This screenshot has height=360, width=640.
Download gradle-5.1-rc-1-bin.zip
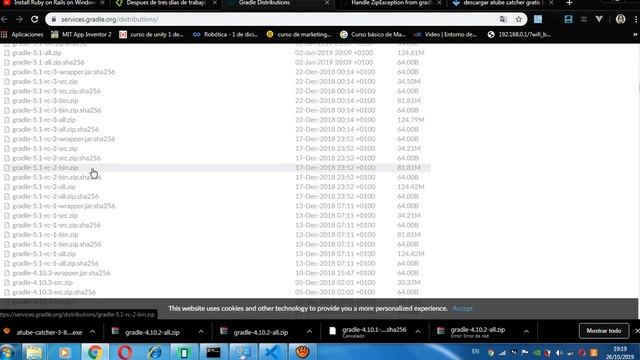click(45, 235)
